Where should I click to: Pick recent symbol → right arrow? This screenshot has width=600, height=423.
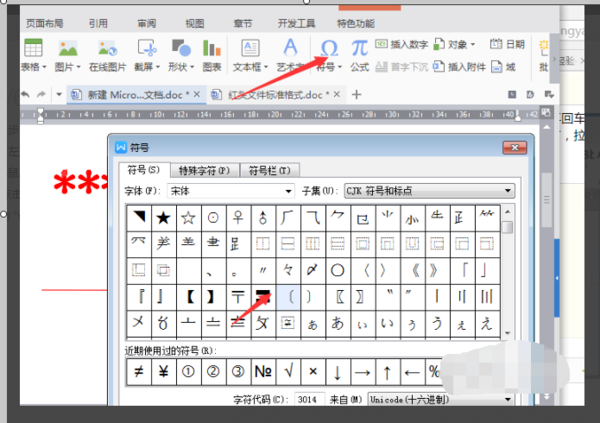(x=362, y=371)
